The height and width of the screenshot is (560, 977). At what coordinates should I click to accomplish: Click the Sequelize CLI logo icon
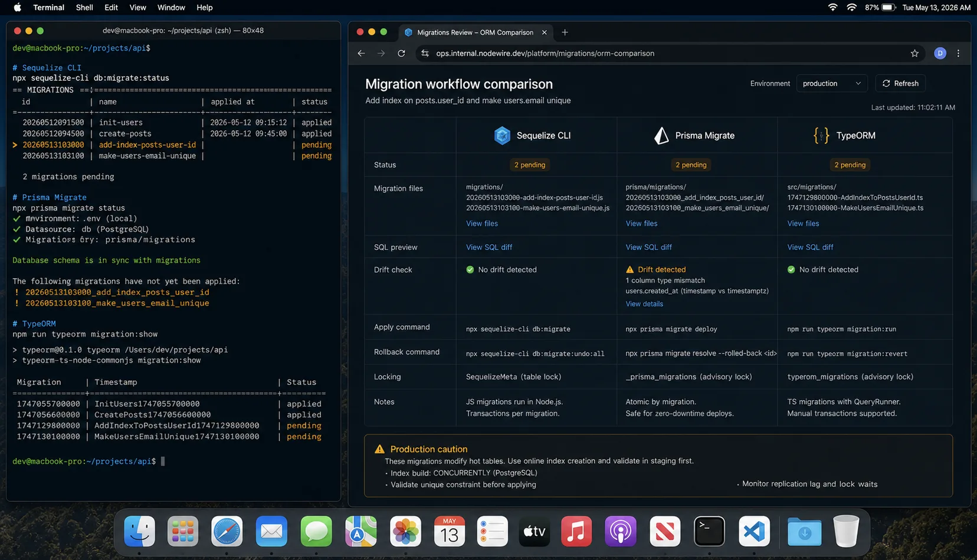502,136
